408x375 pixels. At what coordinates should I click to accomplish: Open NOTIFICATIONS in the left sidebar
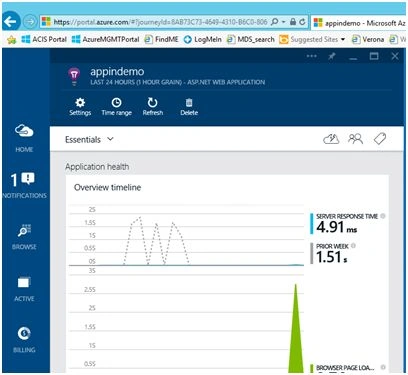tap(24, 185)
